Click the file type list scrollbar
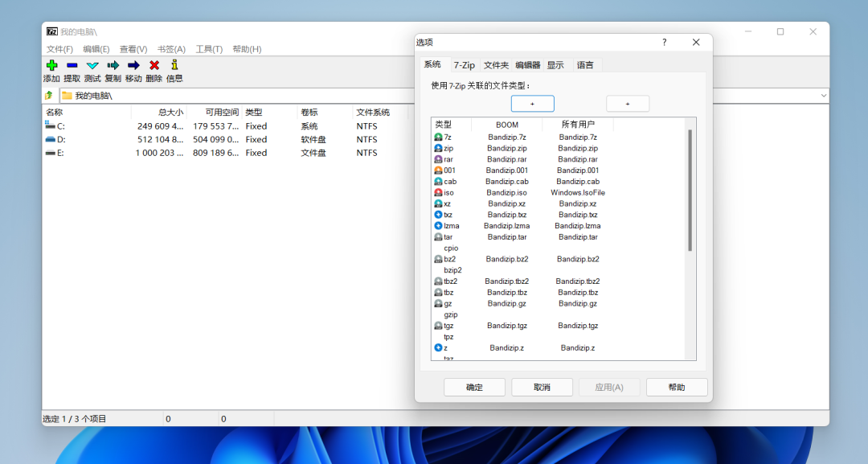Viewport: 868px width, 464px height. pyautogui.click(x=690, y=190)
